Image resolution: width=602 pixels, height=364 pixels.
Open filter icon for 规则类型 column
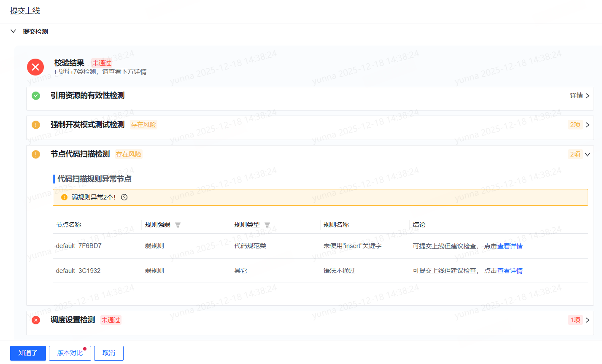(x=267, y=225)
